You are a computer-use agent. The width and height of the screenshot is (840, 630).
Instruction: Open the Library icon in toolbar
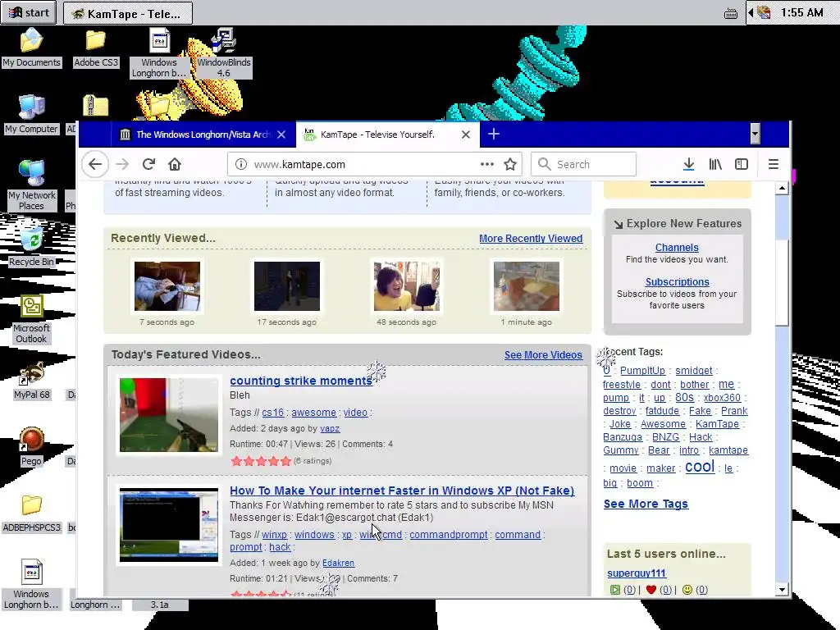pyautogui.click(x=715, y=164)
